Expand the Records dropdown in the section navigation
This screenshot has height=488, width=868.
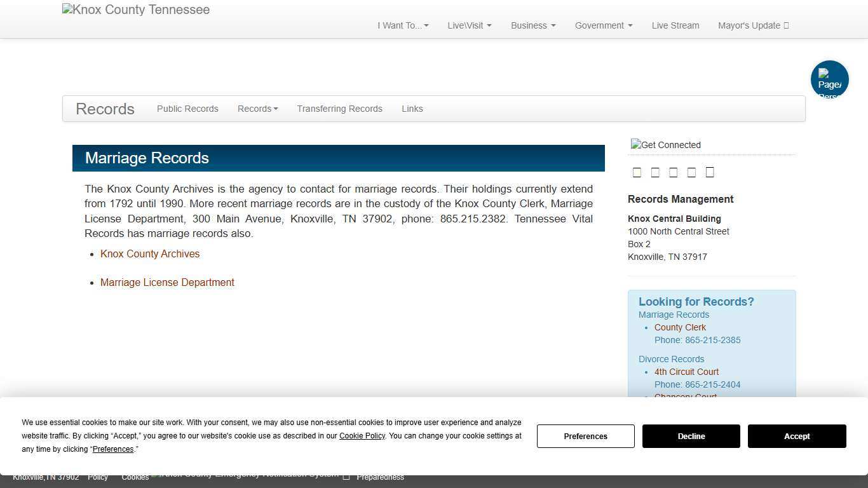pos(258,109)
